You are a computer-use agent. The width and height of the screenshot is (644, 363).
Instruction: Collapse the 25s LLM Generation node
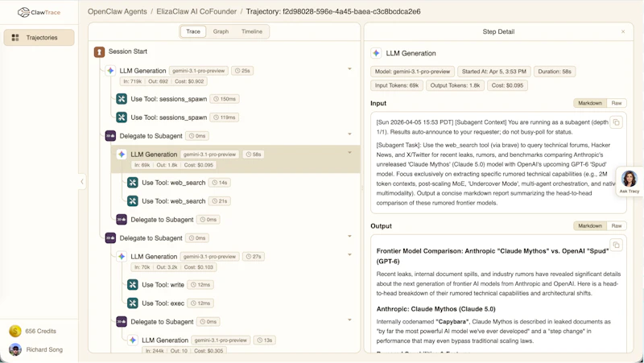click(349, 69)
